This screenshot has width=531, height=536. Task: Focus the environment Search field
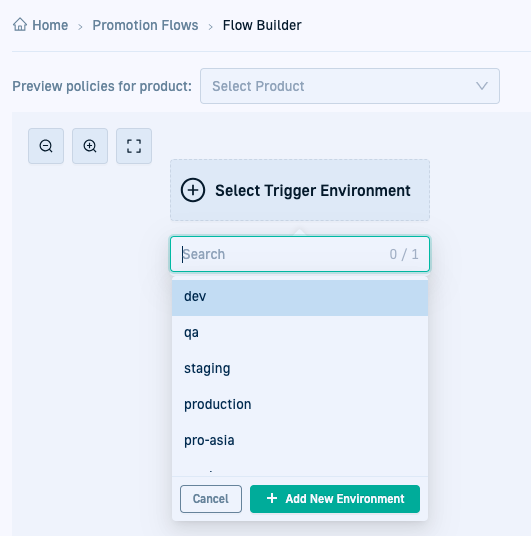tap(300, 254)
